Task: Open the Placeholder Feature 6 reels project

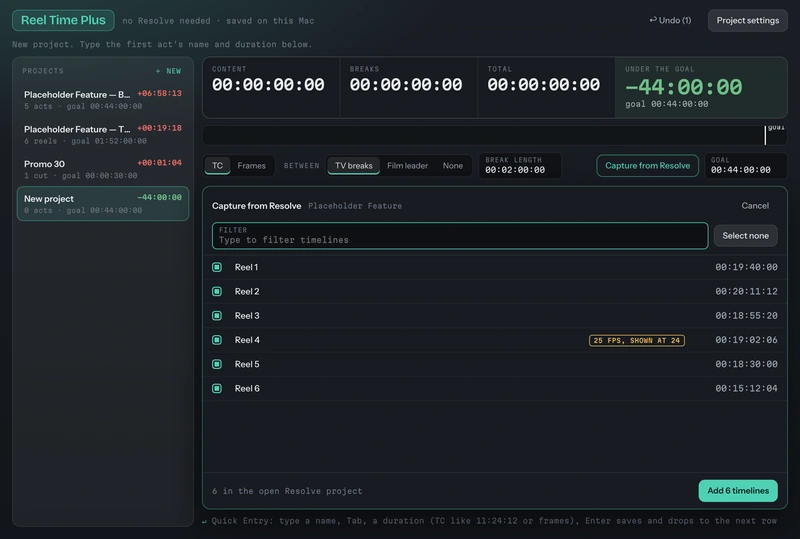Action: point(103,134)
